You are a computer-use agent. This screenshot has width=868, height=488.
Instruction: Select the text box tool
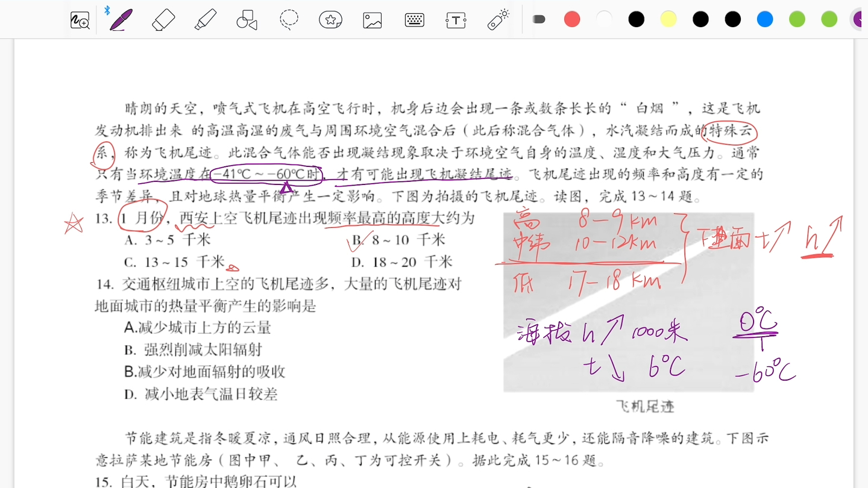click(x=456, y=20)
